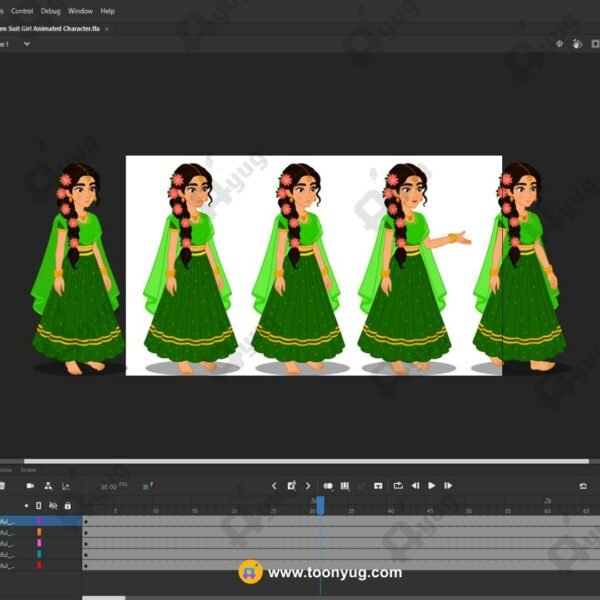Click the orange layer color swatch
The width and height of the screenshot is (600, 600).
tap(39, 532)
